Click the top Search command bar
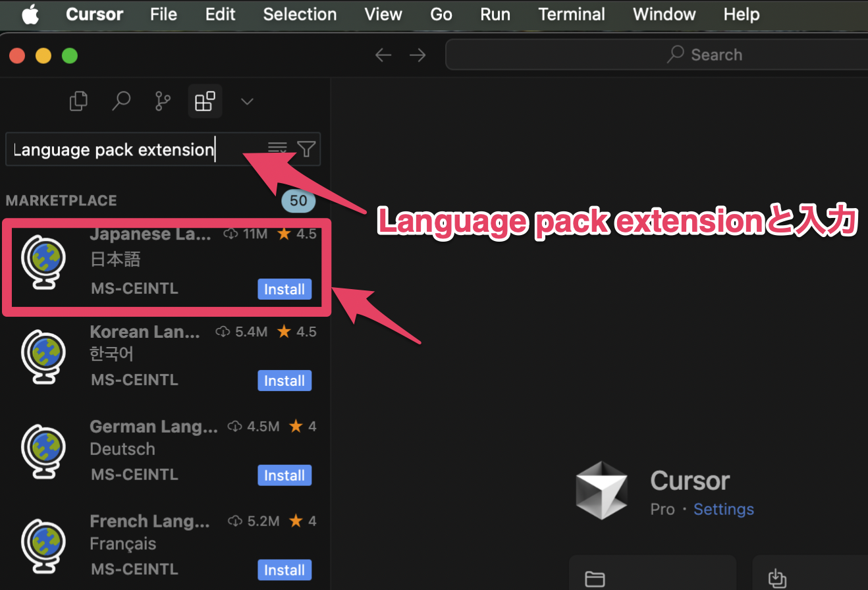This screenshot has width=868, height=590. (x=657, y=55)
